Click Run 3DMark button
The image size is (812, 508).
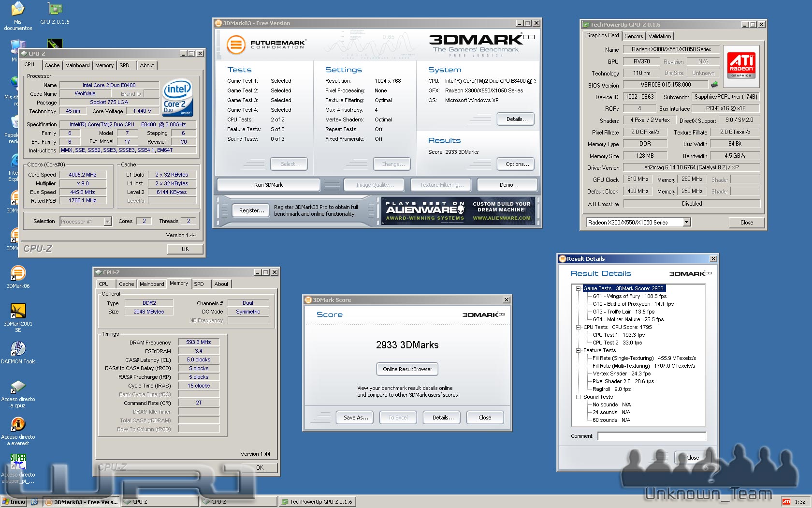[268, 185]
